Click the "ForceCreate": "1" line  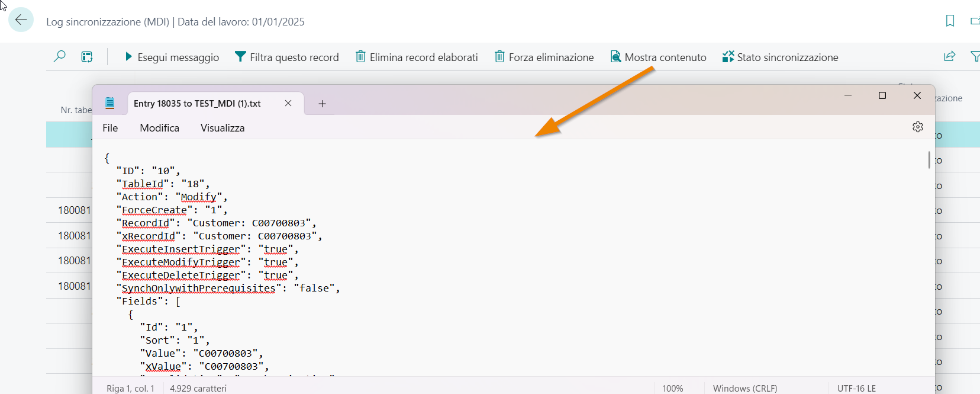click(172, 210)
